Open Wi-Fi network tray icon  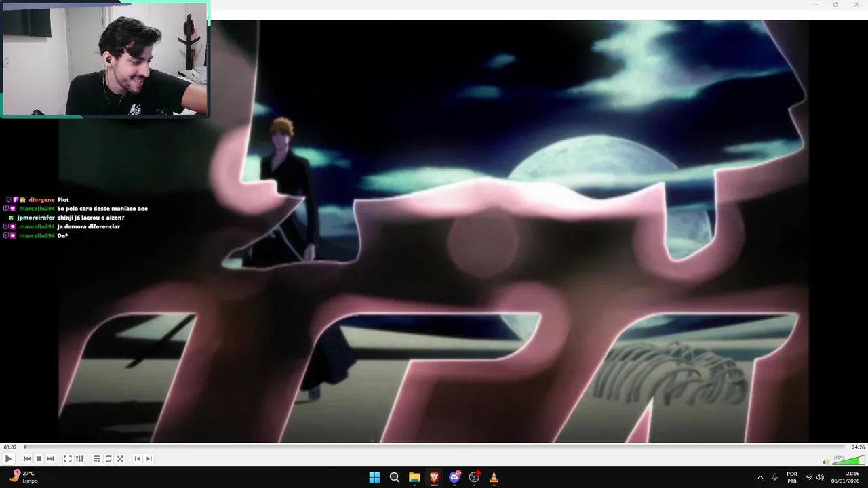pos(808,477)
